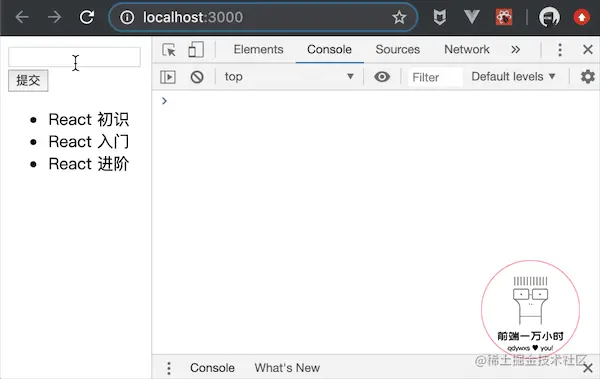Click the 提交 submit button

[28, 80]
